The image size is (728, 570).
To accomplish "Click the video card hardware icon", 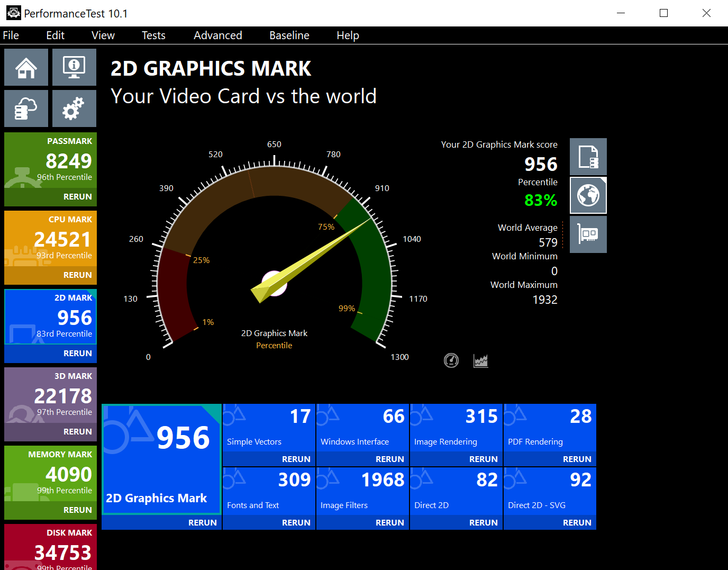I will click(x=588, y=234).
